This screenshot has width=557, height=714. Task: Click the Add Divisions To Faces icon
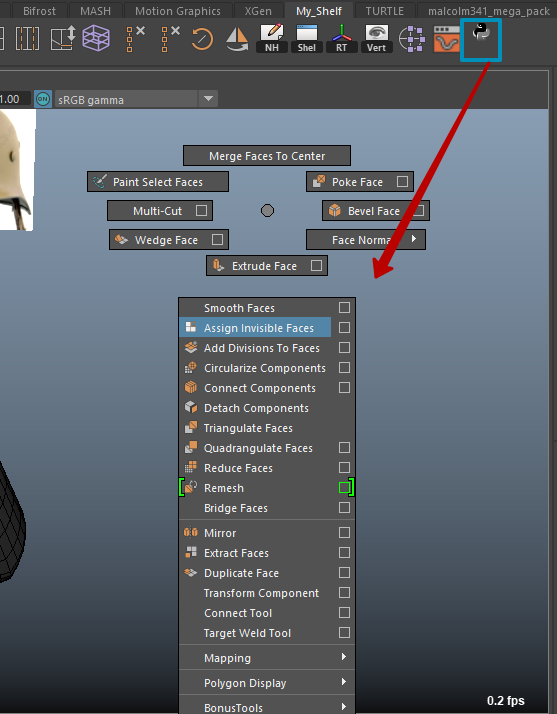(x=191, y=347)
